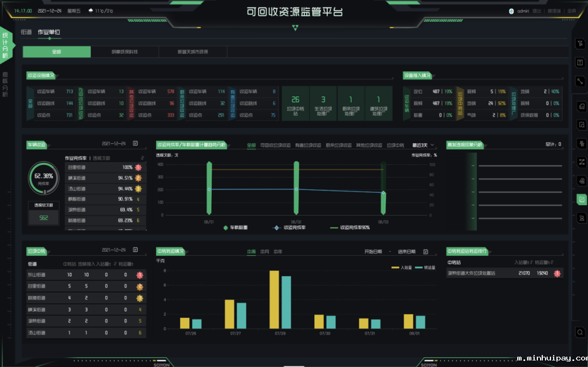The image size is (588, 367).
Task: Open the highlighted green chart icon in sidebar
Action: [581, 199]
